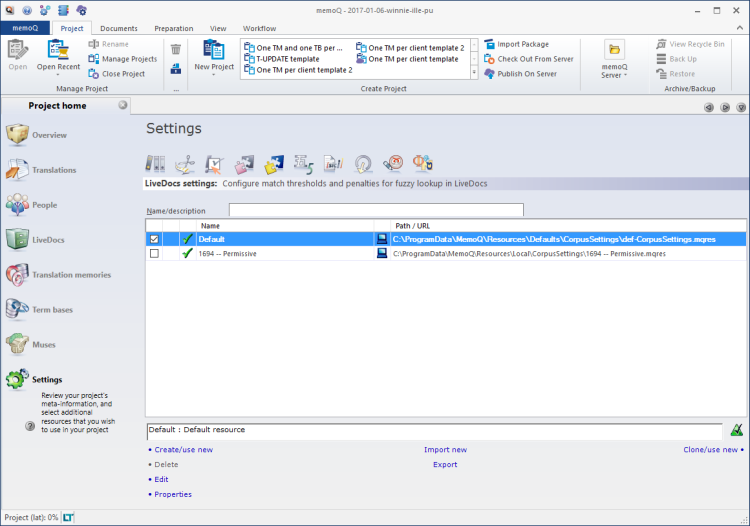750x526 pixels.
Task: Open the Term bases section
Action: [x=52, y=309]
